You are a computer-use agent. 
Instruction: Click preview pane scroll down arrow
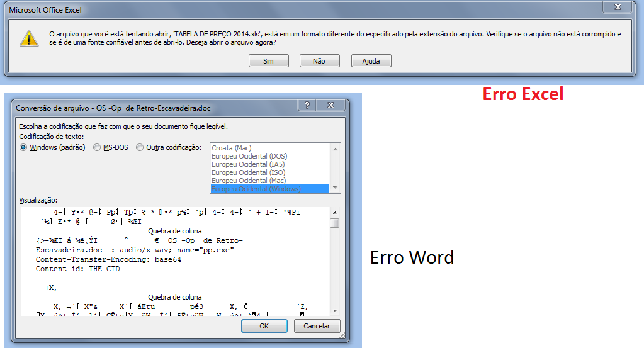click(335, 311)
